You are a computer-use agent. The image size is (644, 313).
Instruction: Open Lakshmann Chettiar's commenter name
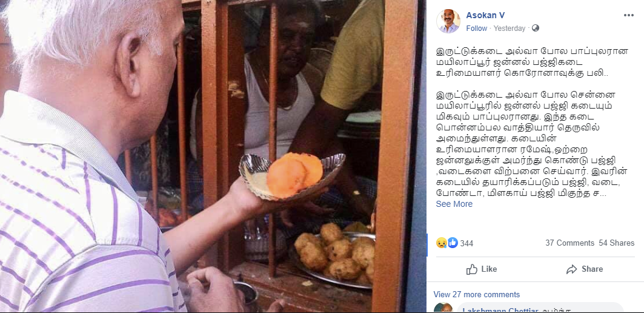pos(494,310)
